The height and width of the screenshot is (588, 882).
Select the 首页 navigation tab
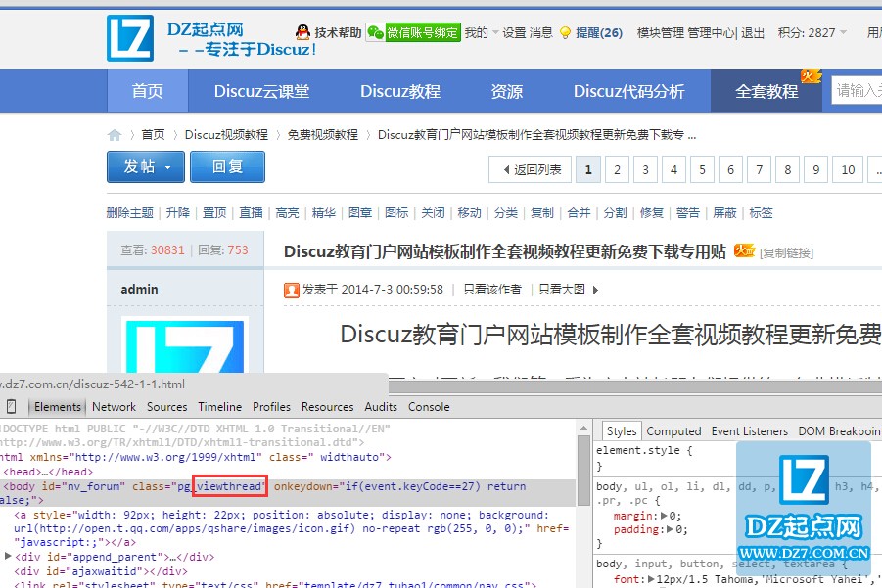148,91
